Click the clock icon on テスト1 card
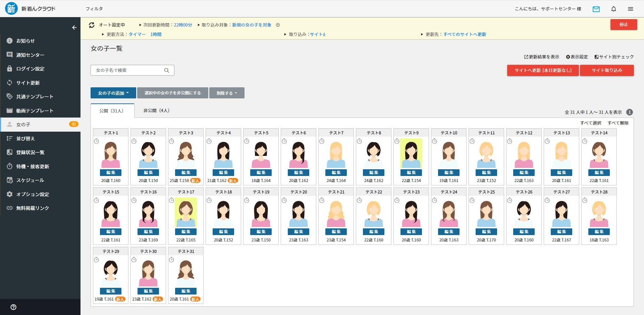 pyautogui.click(x=97, y=141)
